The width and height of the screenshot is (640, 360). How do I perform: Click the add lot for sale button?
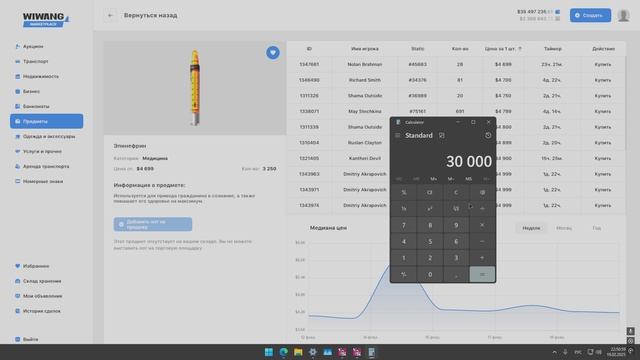(153, 224)
